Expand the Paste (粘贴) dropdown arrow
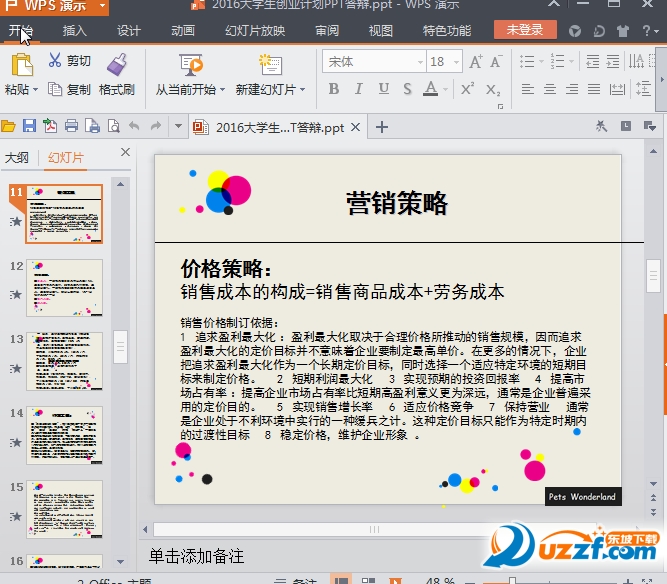 (35, 90)
